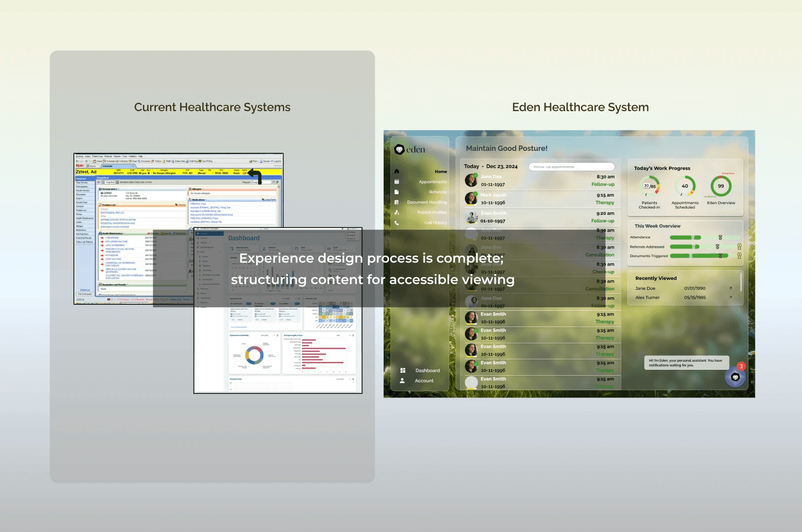Click the Attendance progress bar
802x532 pixels.
704,237
